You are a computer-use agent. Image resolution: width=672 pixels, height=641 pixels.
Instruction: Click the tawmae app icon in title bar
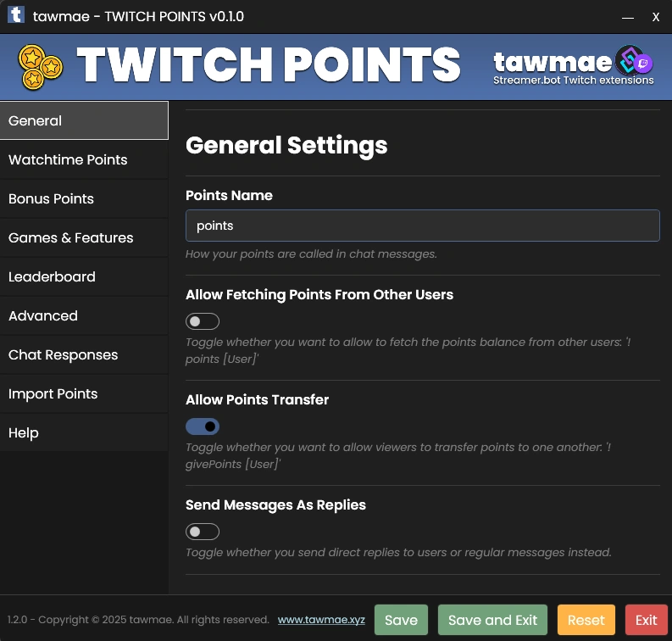(x=16, y=15)
